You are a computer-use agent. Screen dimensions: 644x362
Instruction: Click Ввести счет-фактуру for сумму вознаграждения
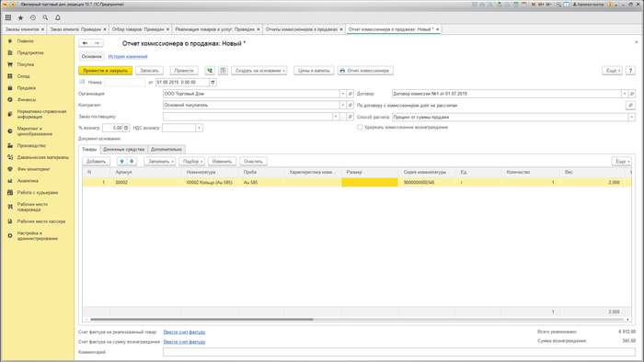184,342
